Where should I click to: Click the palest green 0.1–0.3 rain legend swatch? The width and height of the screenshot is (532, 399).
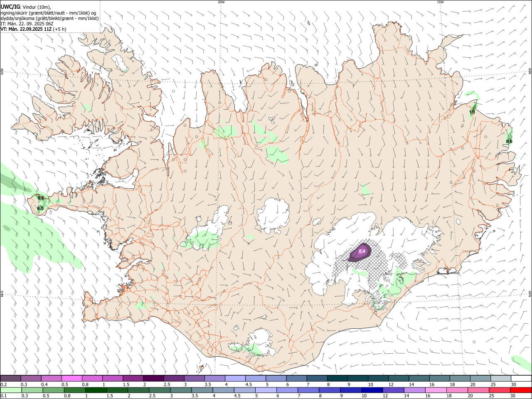pos(11,390)
